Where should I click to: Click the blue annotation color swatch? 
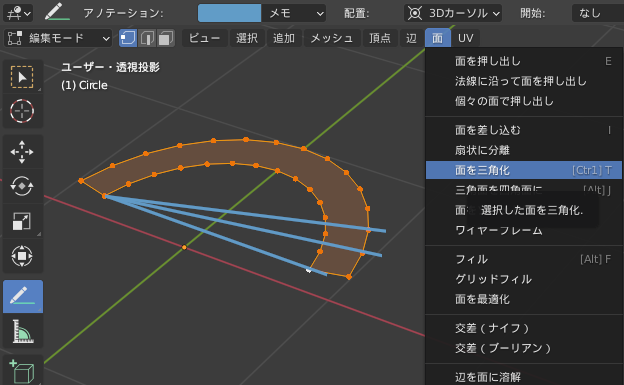click(230, 13)
